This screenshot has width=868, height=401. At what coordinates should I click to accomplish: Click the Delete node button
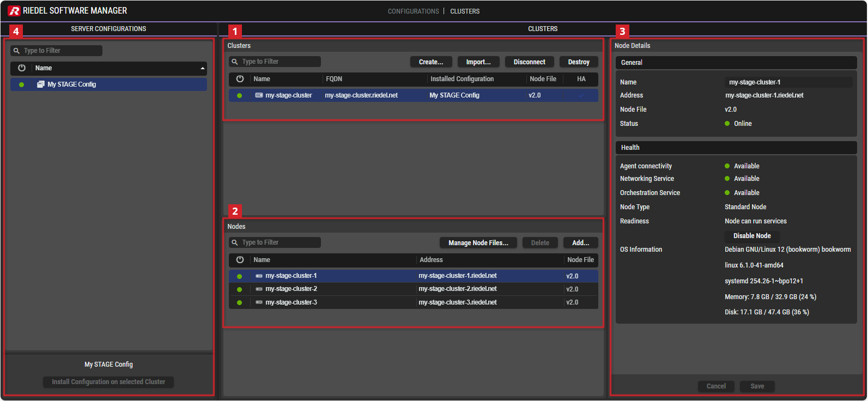540,243
